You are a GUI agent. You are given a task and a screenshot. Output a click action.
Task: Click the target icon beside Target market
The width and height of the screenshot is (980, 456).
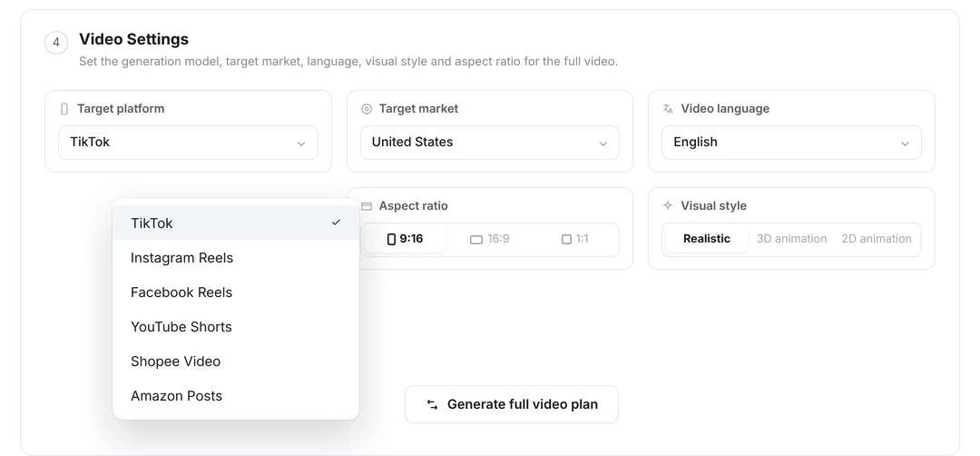click(367, 109)
